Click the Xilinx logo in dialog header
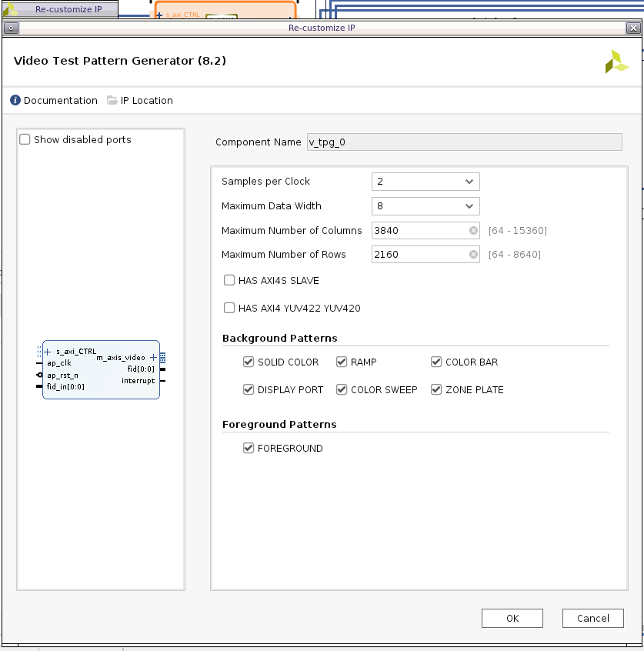644x651 pixels. (616, 62)
